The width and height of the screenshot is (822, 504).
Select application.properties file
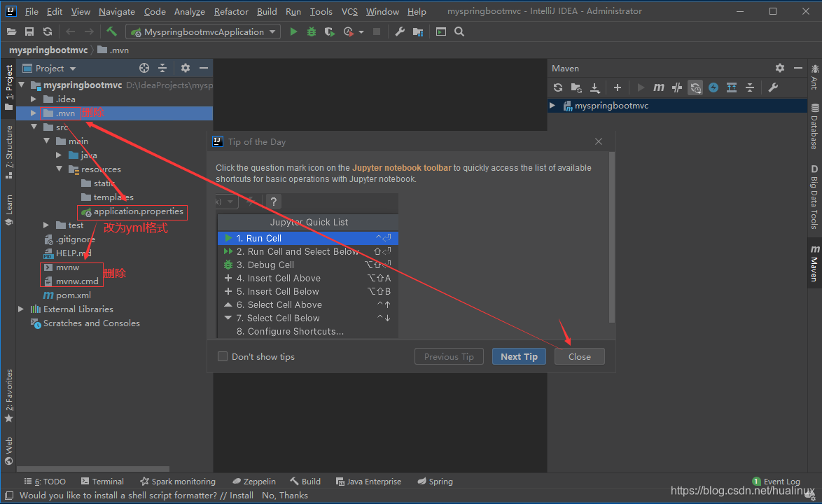(x=132, y=211)
